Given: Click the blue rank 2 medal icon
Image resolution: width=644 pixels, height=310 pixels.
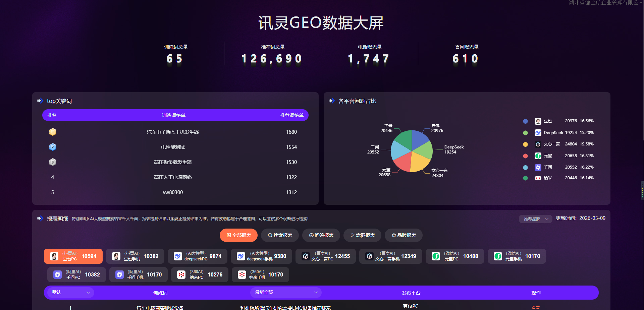Looking at the screenshot, I should tap(53, 147).
